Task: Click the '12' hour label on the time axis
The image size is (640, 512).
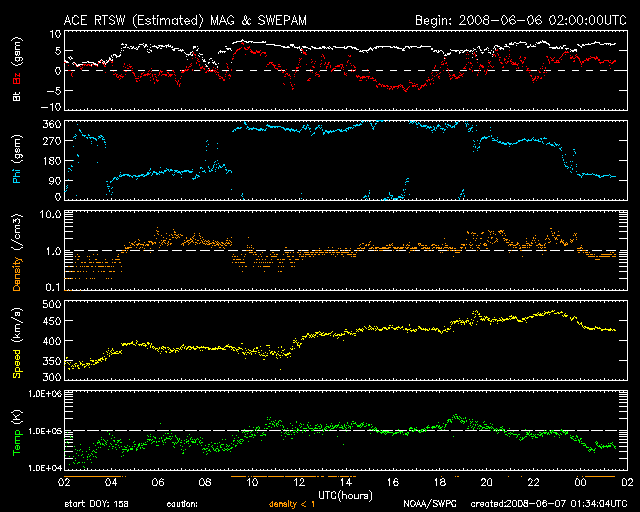Action: 299,483
